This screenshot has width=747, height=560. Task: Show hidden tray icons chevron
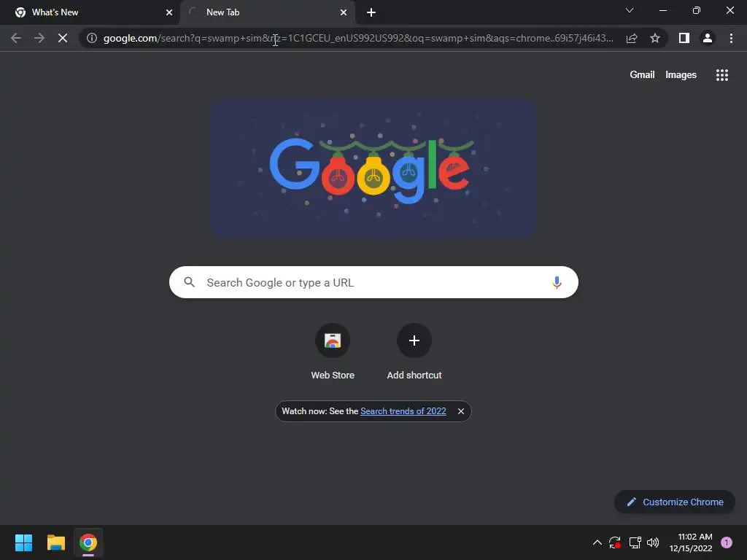point(597,542)
